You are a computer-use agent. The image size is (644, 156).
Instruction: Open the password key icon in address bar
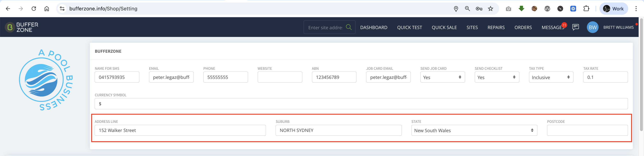(479, 9)
